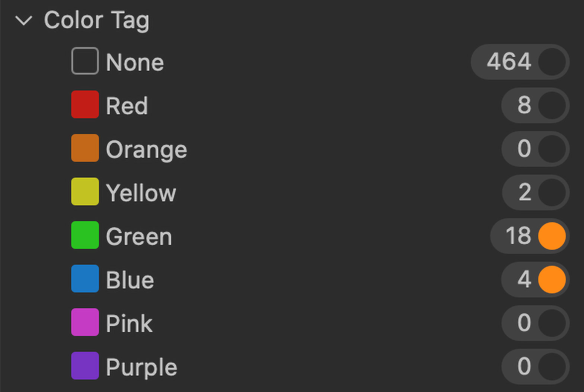This screenshot has height=392, width=584.
Task: Enable the Yellow filter toggle
Action: coord(552,192)
